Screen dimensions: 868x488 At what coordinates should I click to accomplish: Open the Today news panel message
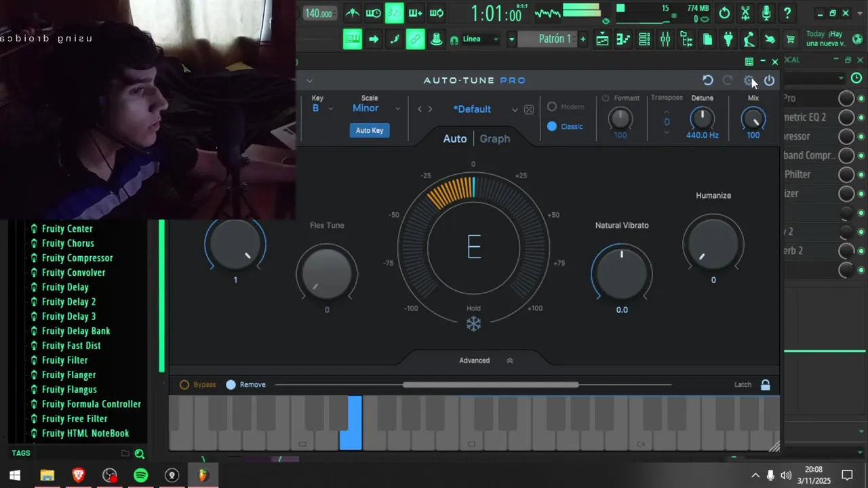pos(826,39)
